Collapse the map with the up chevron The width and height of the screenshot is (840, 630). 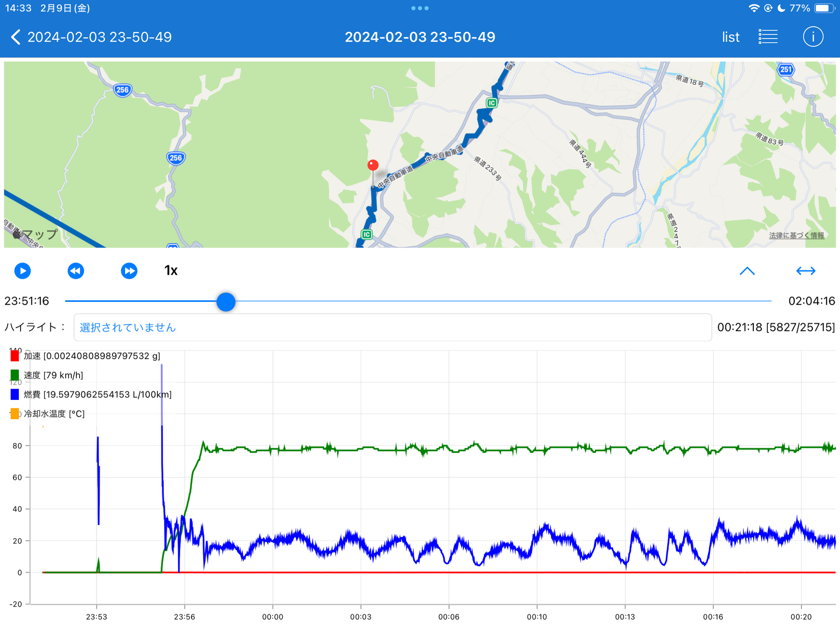747,271
